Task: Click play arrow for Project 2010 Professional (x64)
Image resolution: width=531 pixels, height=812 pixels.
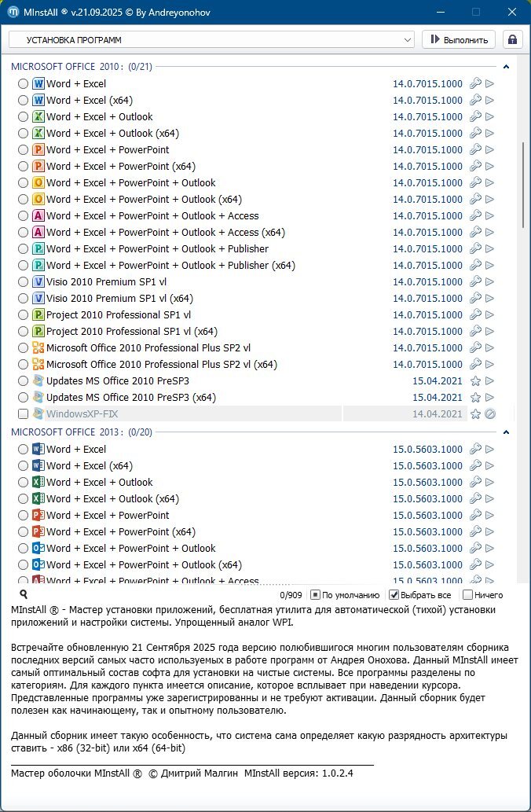Action: point(490,331)
